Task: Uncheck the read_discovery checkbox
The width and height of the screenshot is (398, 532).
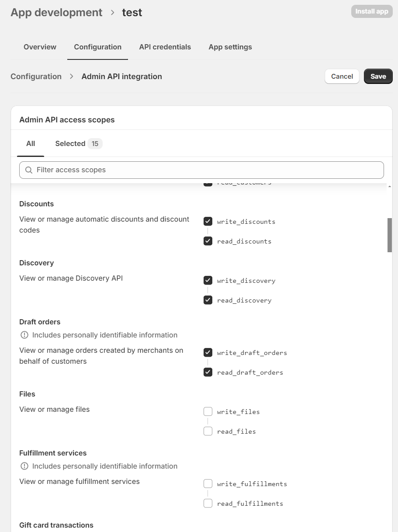Action: (x=208, y=300)
